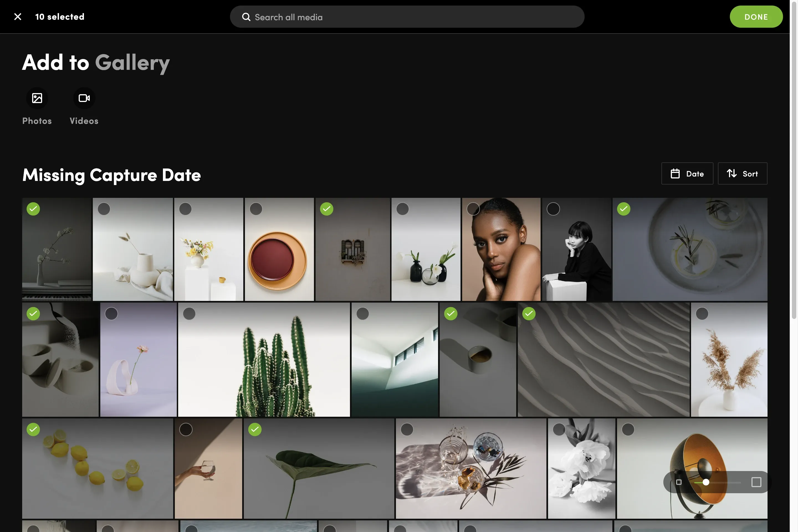798x532 pixels.
Task: Open the Date filter dropdown
Action: 687,173
